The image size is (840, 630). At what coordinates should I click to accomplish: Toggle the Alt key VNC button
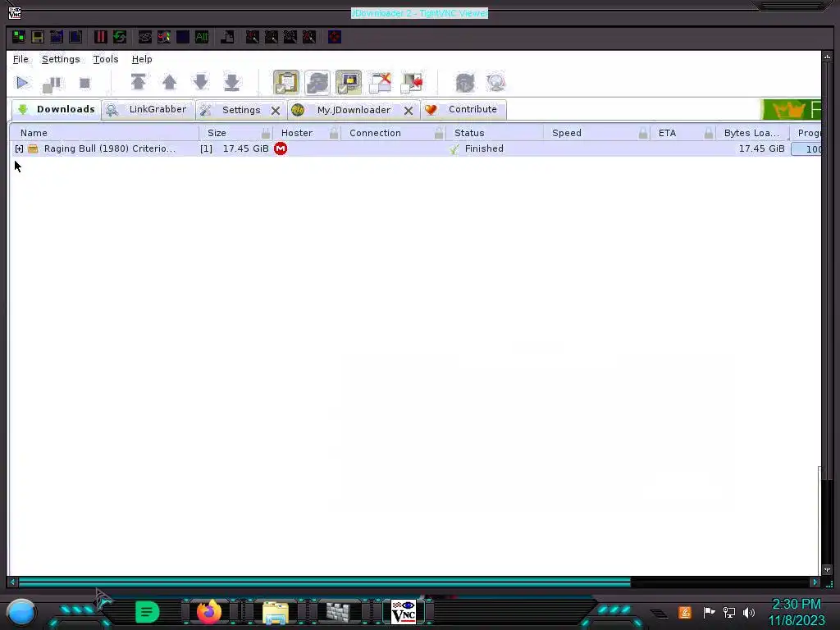[202, 36]
